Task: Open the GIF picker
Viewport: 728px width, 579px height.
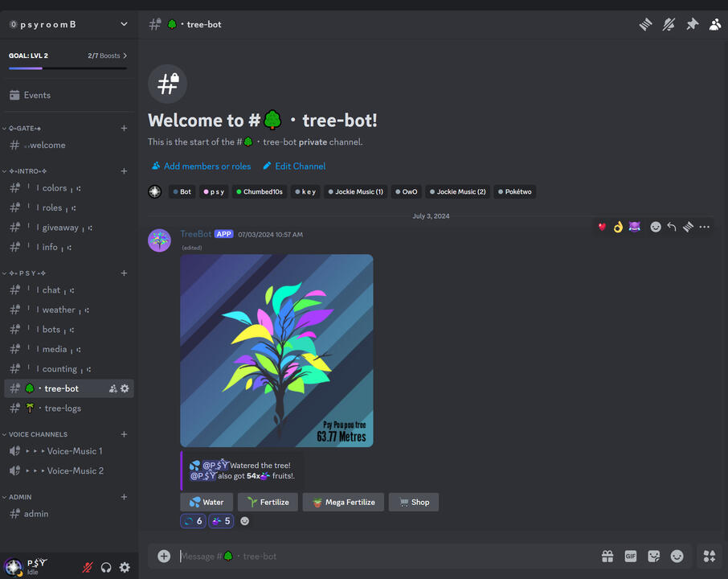Action: pyautogui.click(x=631, y=556)
